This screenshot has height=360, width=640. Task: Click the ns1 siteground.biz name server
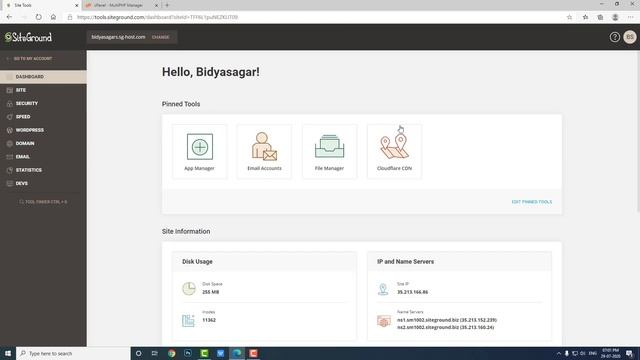tap(447, 320)
